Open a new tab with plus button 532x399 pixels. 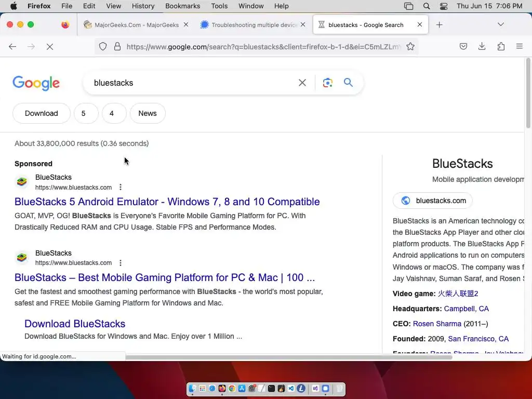440,25
